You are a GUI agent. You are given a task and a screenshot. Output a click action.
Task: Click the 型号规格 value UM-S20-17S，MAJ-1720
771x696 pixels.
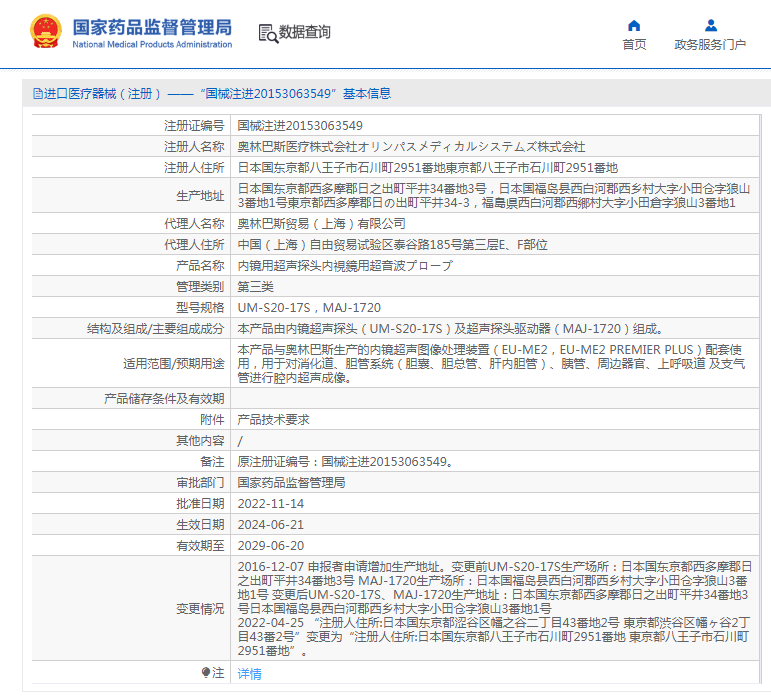[309, 308]
